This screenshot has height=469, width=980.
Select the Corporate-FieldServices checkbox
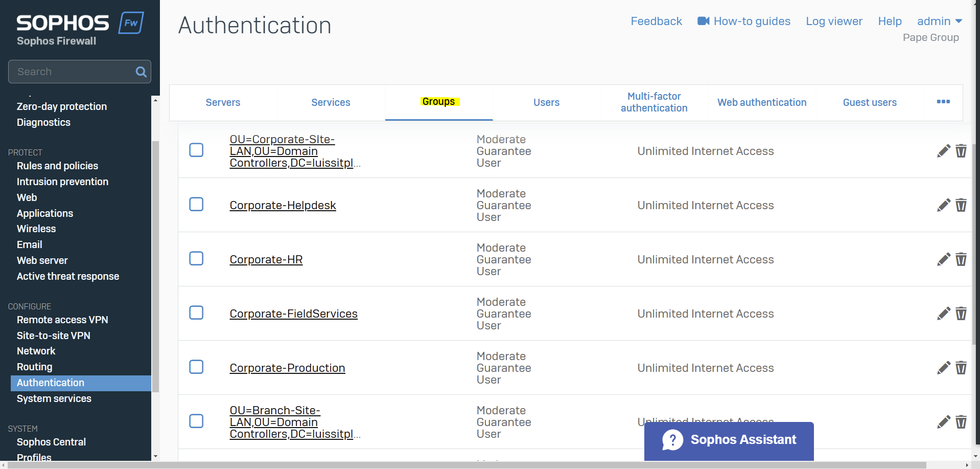196,312
